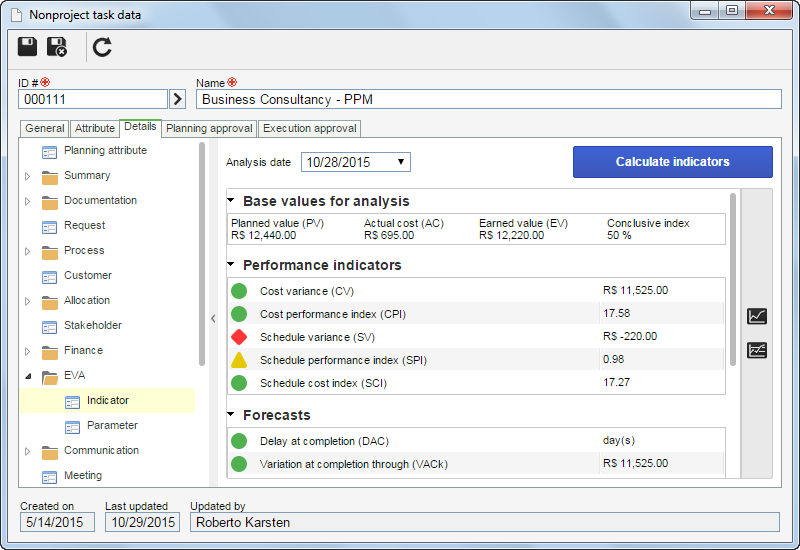This screenshot has height=550, width=800.
Task: Click the Request form icon
Action: (49, 227)
